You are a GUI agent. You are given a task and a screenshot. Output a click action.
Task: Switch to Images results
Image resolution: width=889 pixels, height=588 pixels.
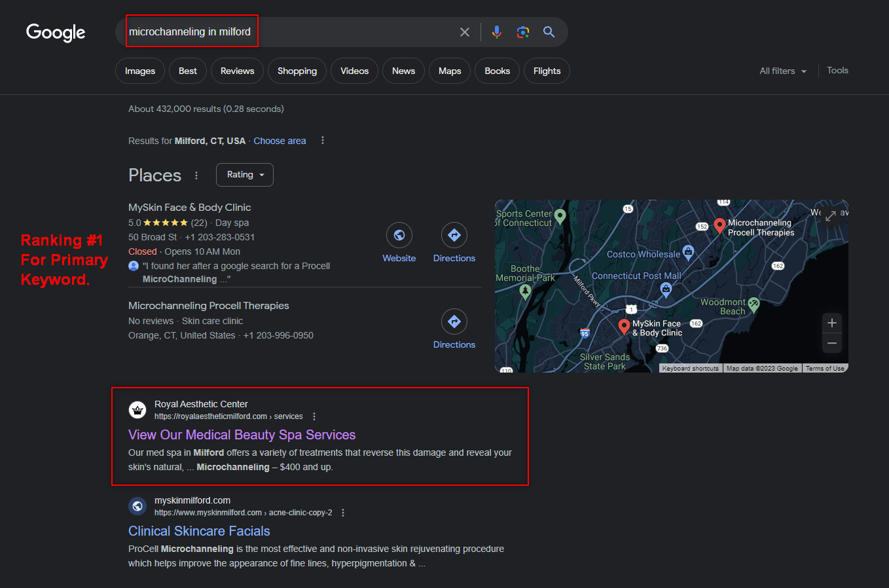[140, 71]
